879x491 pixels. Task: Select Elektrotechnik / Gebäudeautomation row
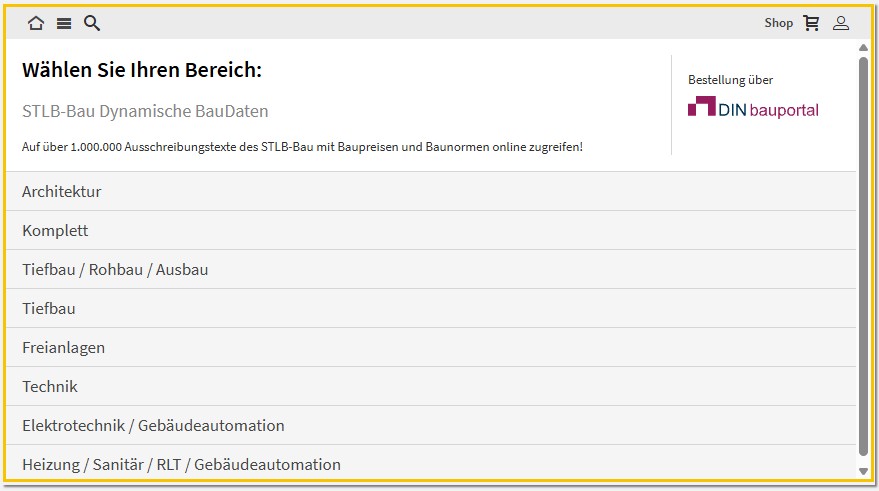pos(431,425)
